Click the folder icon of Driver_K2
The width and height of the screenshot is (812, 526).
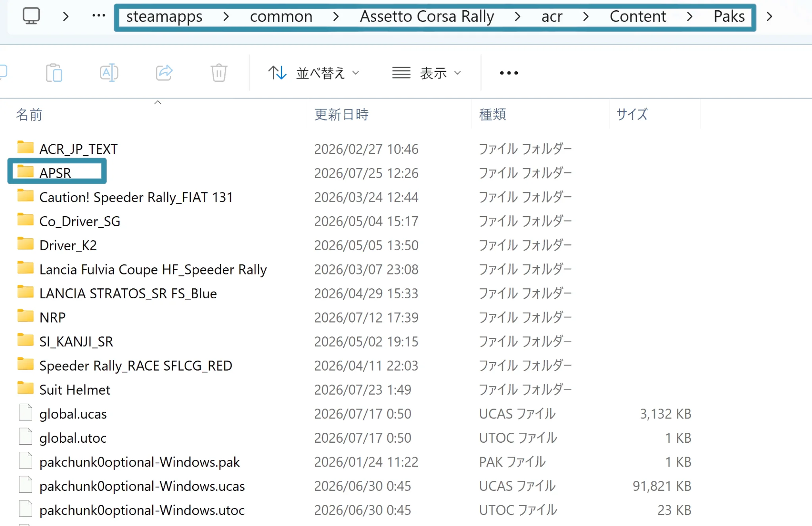(x=25, y=244)
